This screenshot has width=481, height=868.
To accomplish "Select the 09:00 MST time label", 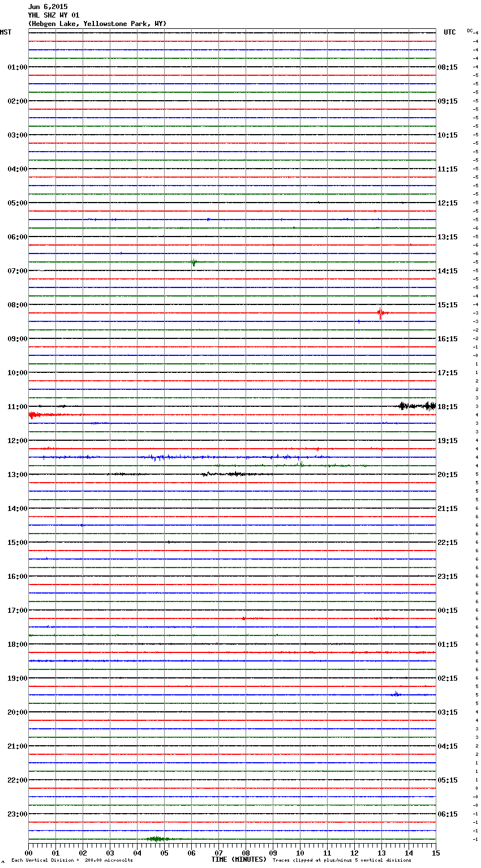I will pyautogui.click(x=18, y=339).
